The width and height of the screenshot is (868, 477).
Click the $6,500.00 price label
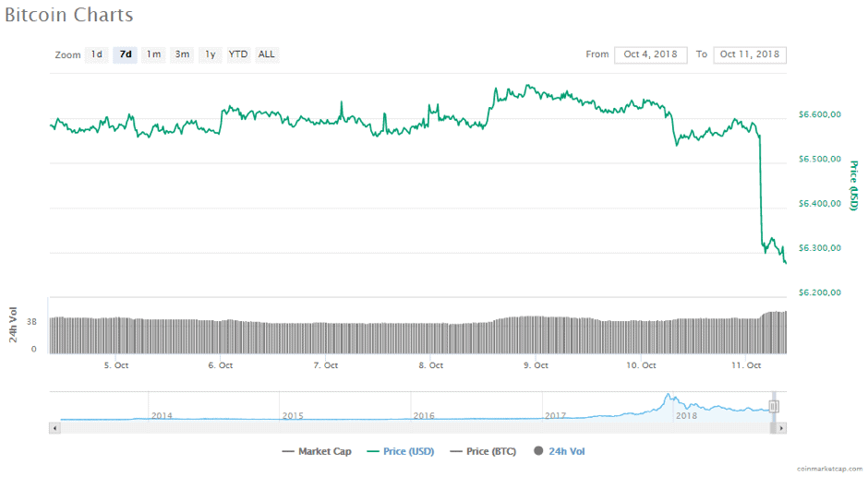(820, 159)
